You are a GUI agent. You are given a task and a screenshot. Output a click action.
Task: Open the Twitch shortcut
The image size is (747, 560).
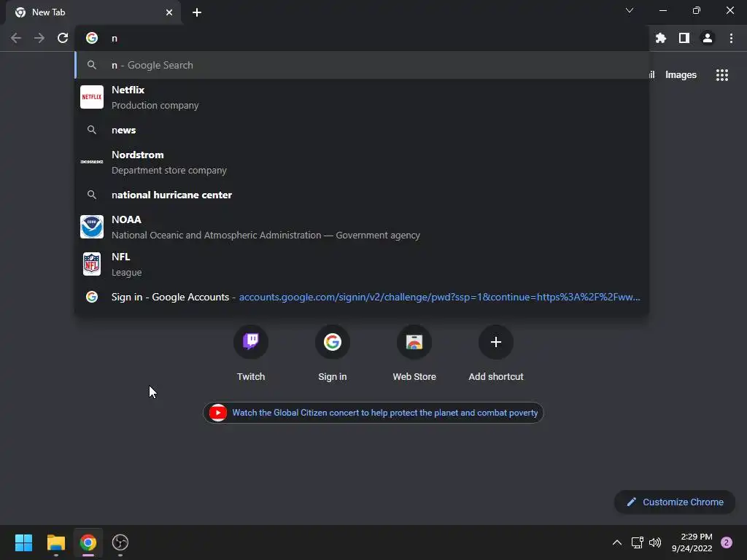click(251, 354)
